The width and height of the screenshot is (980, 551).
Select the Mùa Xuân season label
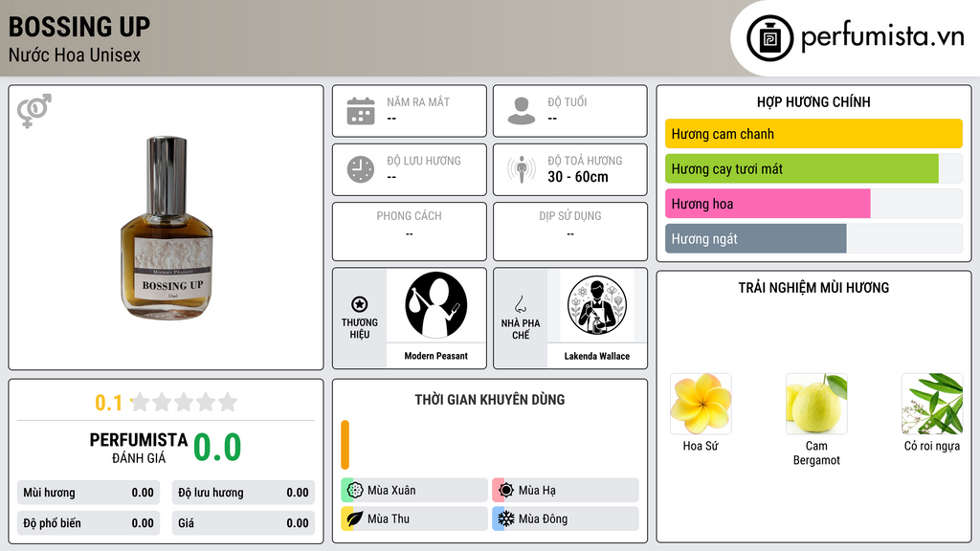coord(391,491)
